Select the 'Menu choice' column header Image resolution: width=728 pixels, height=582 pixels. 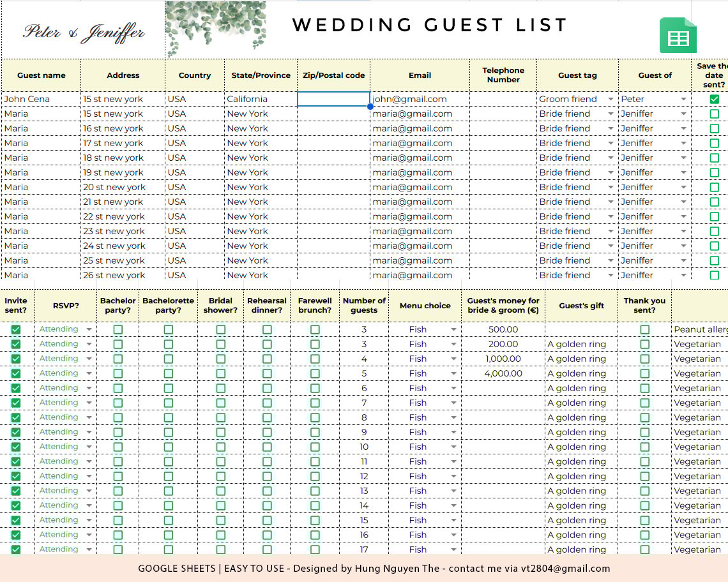(x=425, y=306)
